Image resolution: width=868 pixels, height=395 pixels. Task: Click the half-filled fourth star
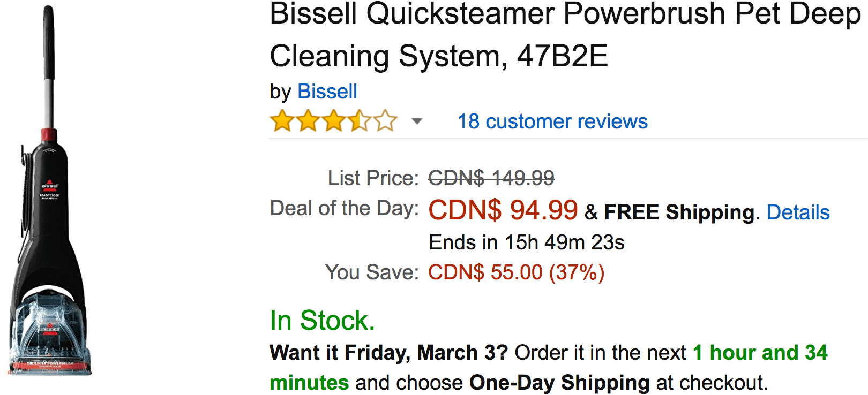(359, 121)
